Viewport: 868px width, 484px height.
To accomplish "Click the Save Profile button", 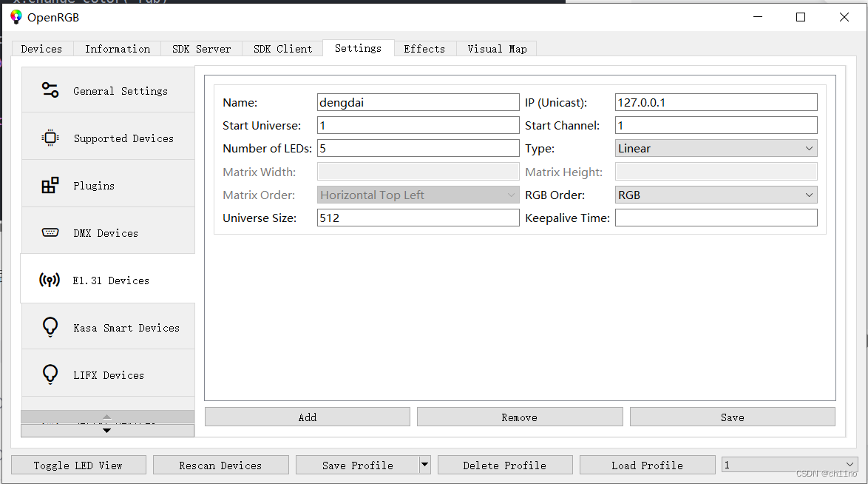I will (x=358, y=465).
